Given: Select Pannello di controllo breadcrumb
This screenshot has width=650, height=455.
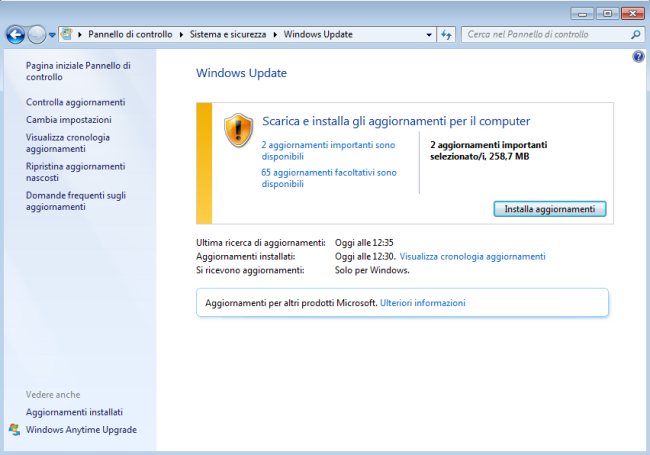Looking at the screenshot, I should [130, 34].
